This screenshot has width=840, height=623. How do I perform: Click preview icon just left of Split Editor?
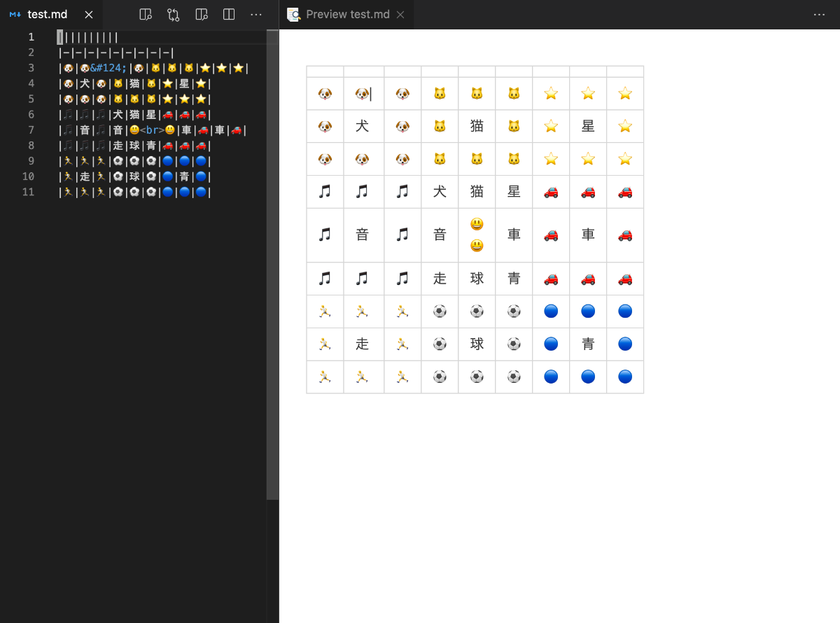pyautogui.click(x=202, y=14)
